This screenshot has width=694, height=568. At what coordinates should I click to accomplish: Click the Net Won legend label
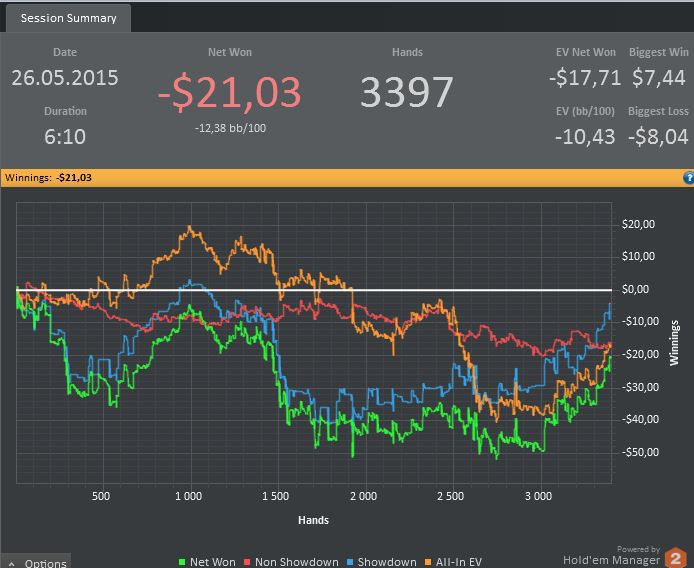click(x=212, y=562)
